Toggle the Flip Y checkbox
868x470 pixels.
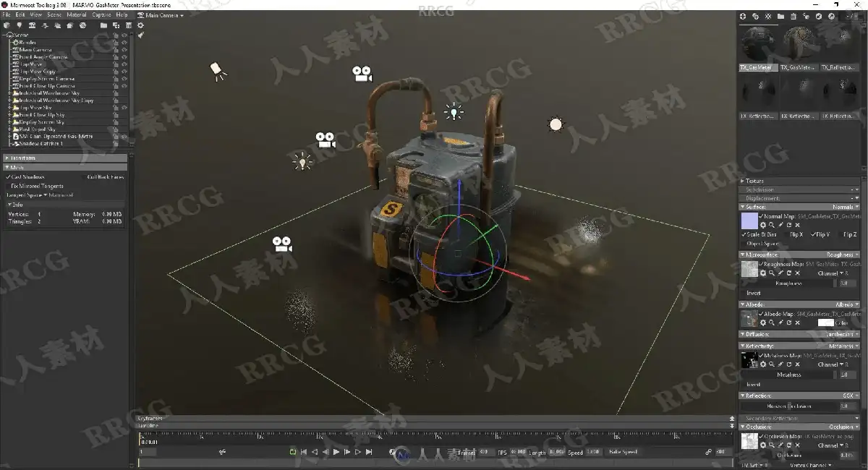tap(813, 234)
